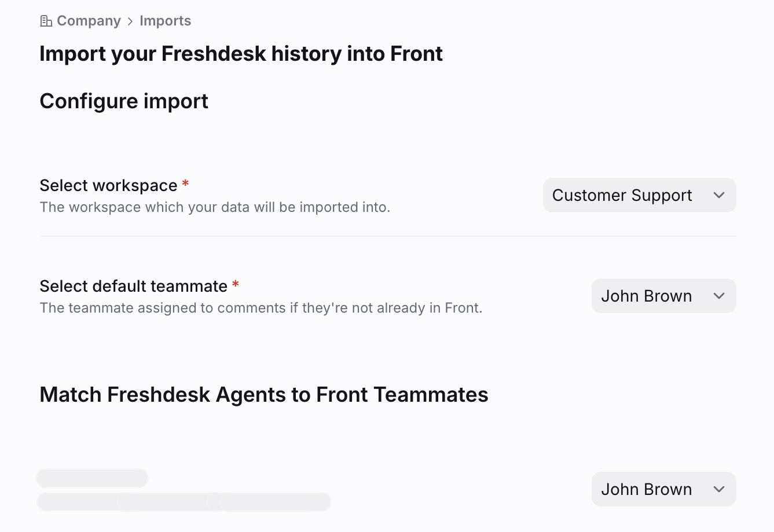Click the Select workspace label
774x532 pixels.
coord(108,185)
